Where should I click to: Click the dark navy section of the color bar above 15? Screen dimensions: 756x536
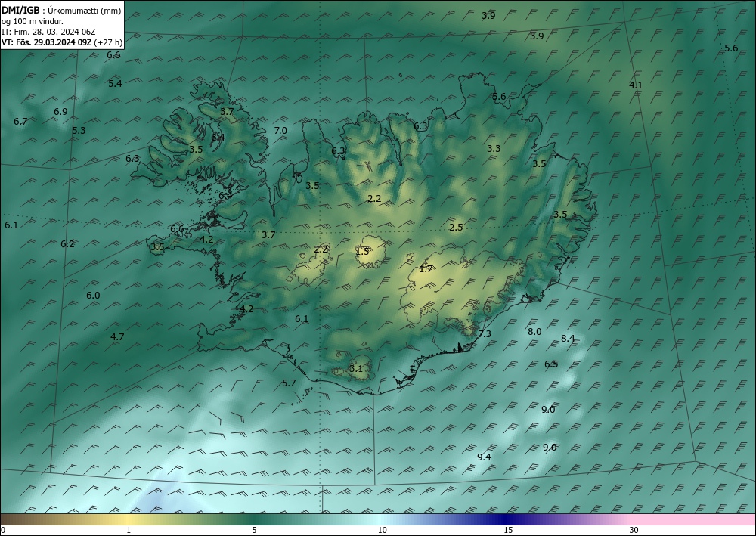(x=508, y=519)
